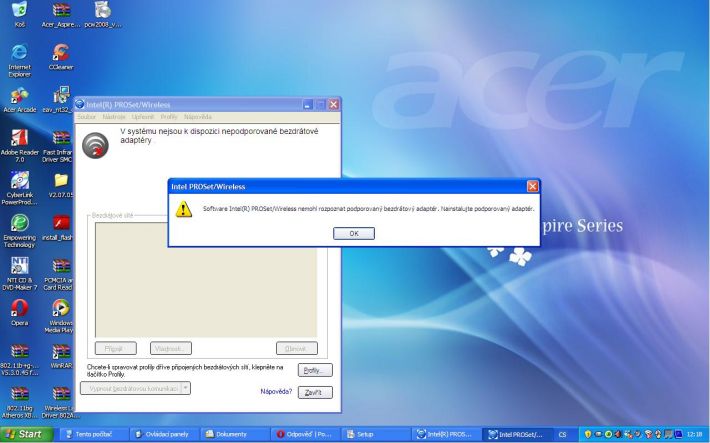The image size is (710, 443).
Task: Click the wireless adapter status icon
Action: pyautogui.click(x=95, y=145)
